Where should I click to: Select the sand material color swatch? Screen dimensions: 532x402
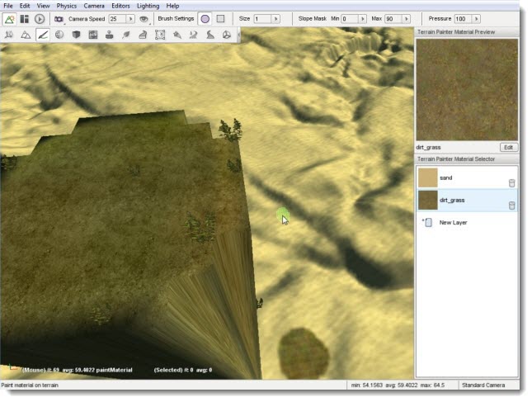click(x=428, y=177)
